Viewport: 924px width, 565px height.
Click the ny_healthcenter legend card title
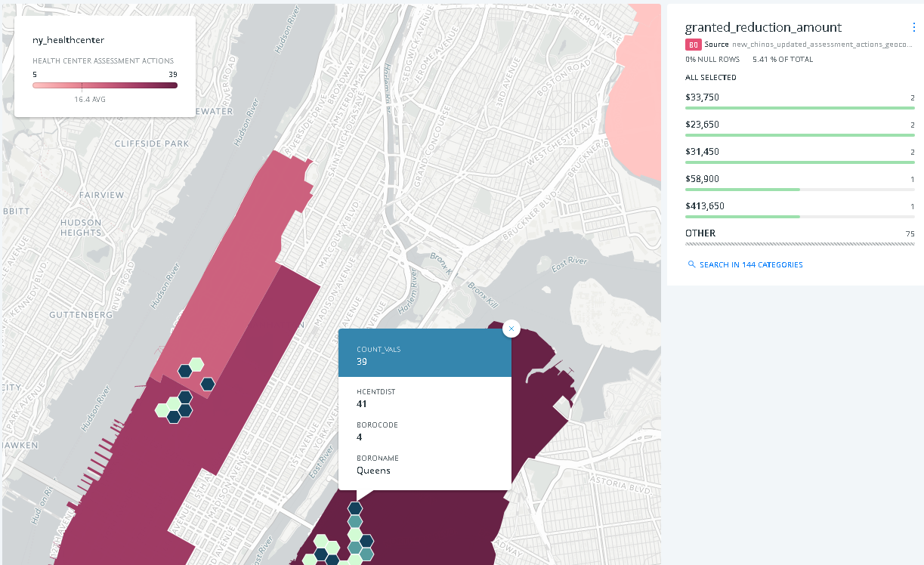pyautogui.click(x=66, y=39)
